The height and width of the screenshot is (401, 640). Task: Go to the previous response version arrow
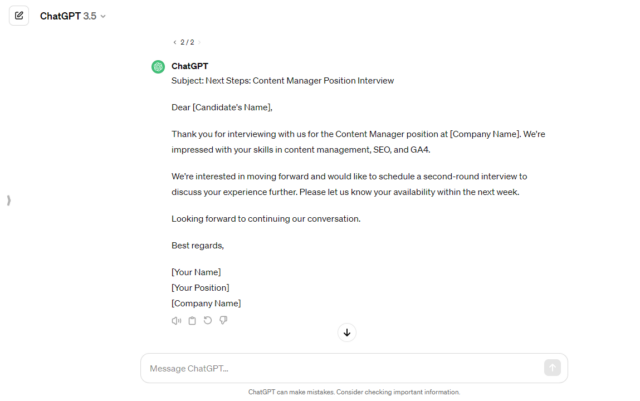pyautogui.click(x=175, y=42)
